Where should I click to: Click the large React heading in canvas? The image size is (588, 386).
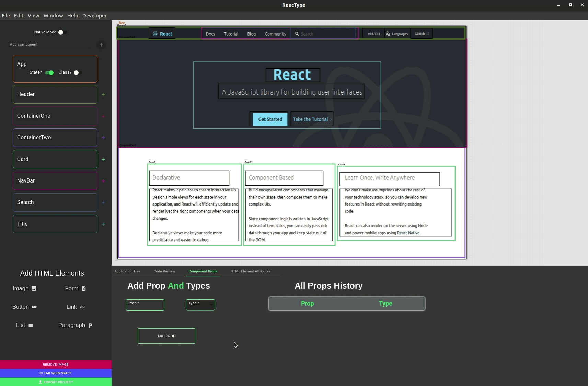[x=293, y=75]
